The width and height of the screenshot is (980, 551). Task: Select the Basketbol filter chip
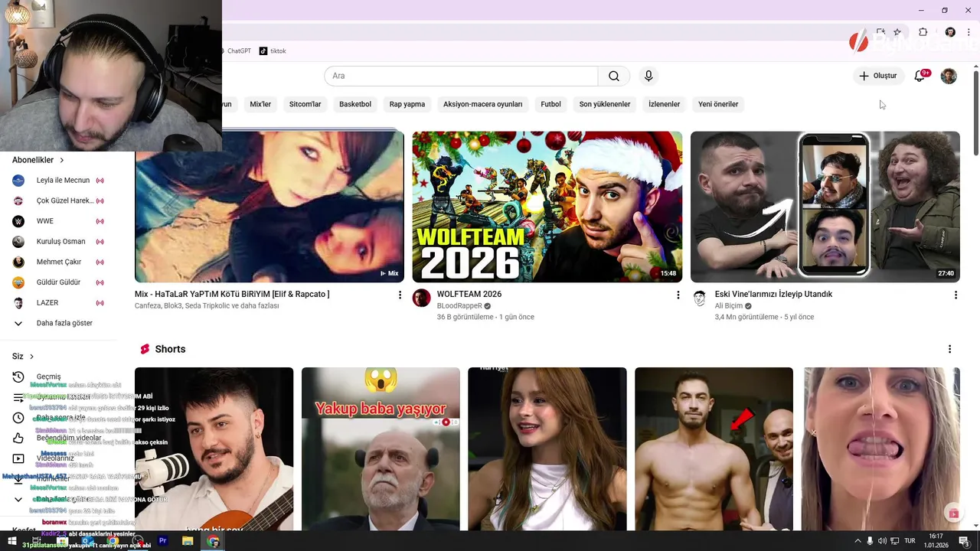point(355,104)
